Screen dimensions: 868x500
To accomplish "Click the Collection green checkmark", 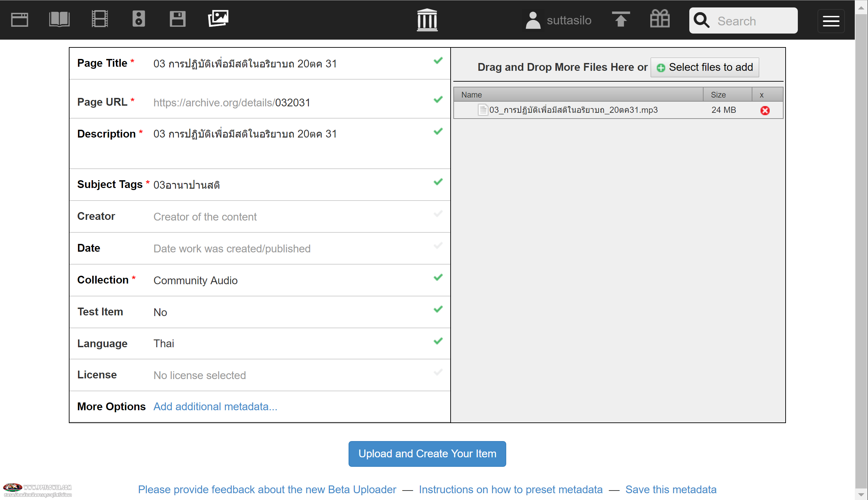I will pyautogui.click(x=438, y=277).
